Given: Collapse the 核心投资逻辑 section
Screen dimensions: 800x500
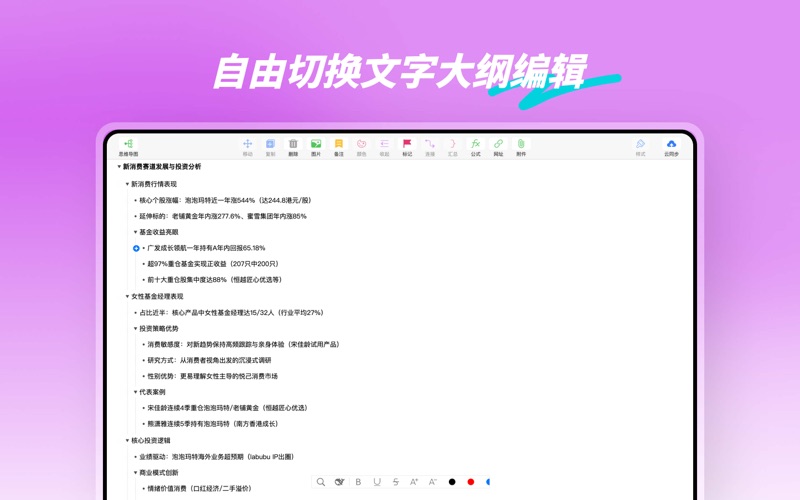Looking at the screenshot, I should (127, 440).
